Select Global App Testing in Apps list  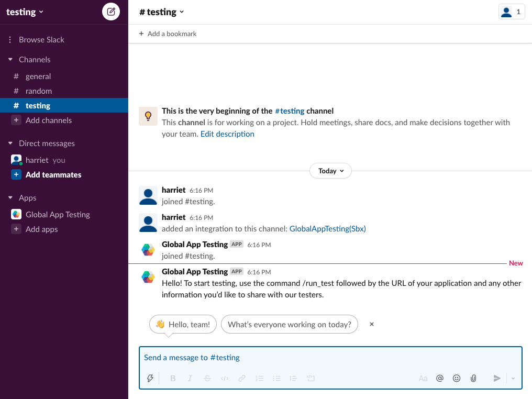[58, 215]
